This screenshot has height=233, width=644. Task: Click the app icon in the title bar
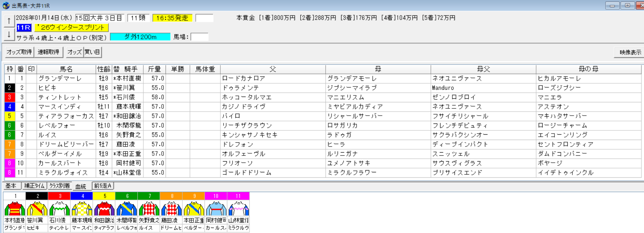(6, 6)
